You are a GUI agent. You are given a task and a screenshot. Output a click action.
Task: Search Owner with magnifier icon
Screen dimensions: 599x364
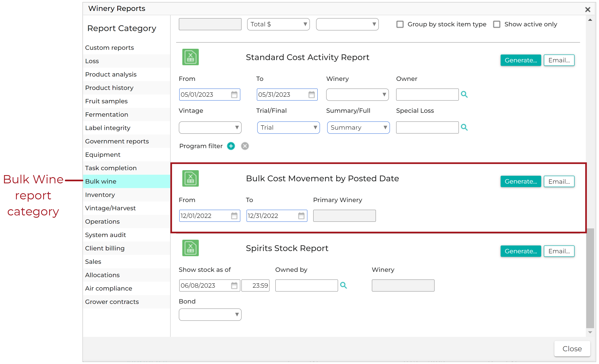(464, 94)
